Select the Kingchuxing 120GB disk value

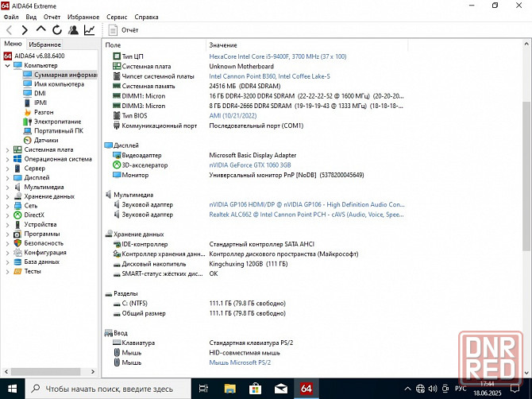pyautogui.click(x=249, y=264)
